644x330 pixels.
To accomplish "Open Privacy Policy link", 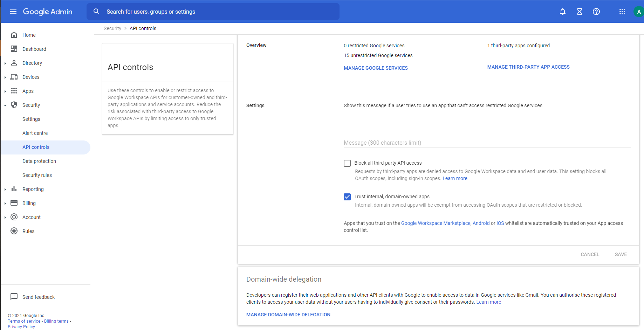I will point(21,327).
